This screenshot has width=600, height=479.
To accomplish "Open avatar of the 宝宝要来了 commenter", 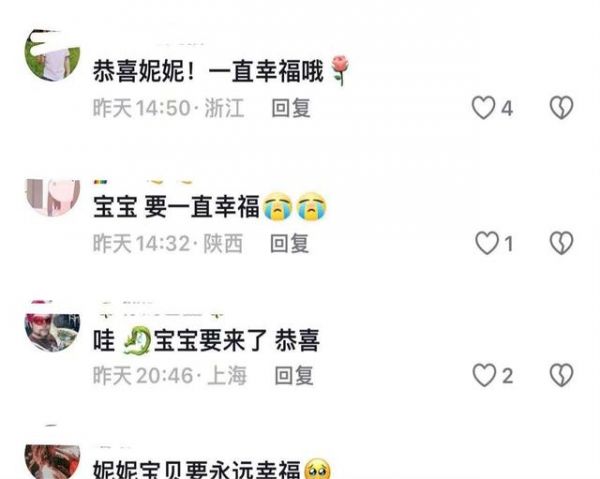I will tap(52, 332).
